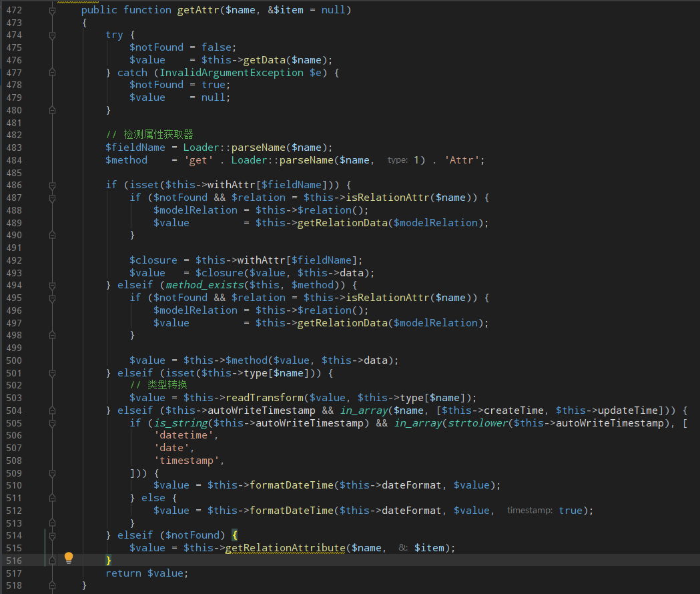Collapse the is_string if block, line 505
The image size is (700, 594).
tap(52, 423)
